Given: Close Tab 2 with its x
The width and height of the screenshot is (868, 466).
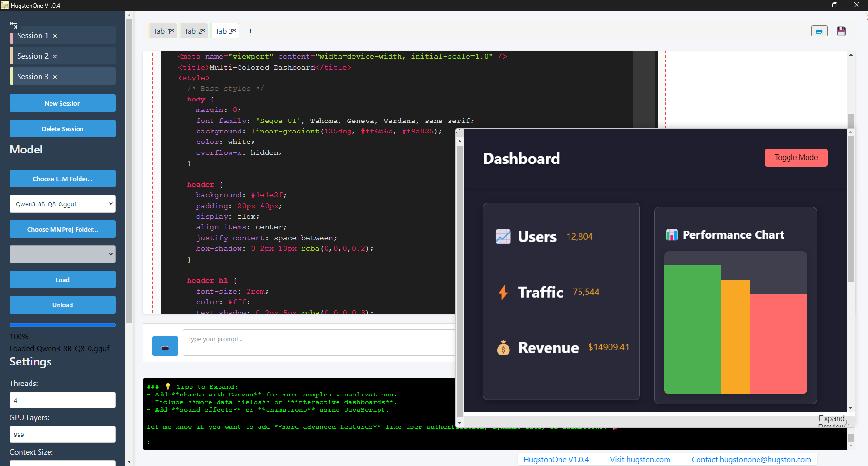Looking at the screenshot, I should [x=203, y=30].
